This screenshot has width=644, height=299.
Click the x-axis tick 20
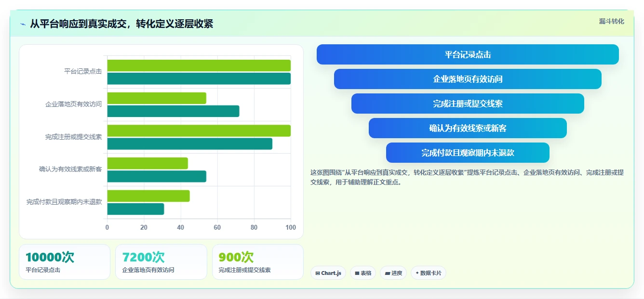tap(144, 227)
